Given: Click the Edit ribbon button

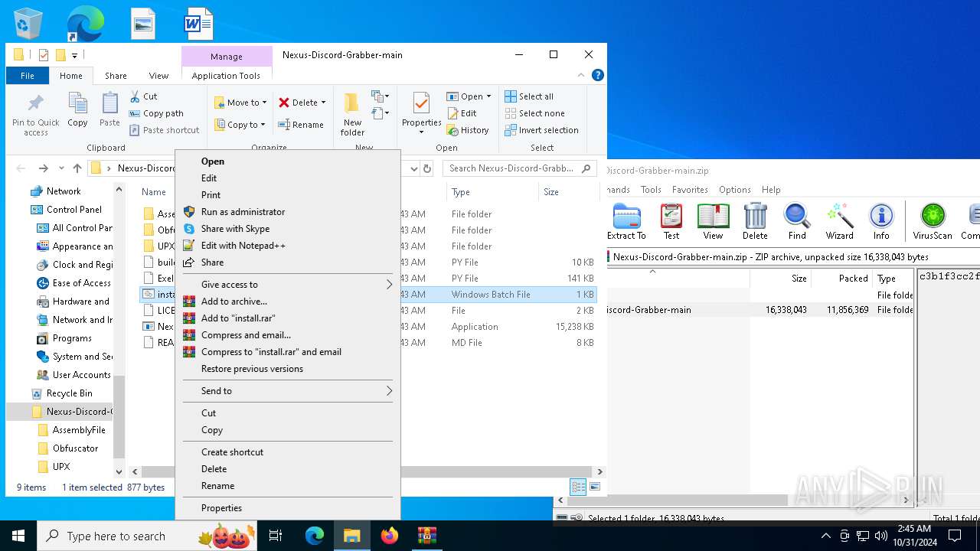Looking at the screenshot, I should click(x=462, y=113).
